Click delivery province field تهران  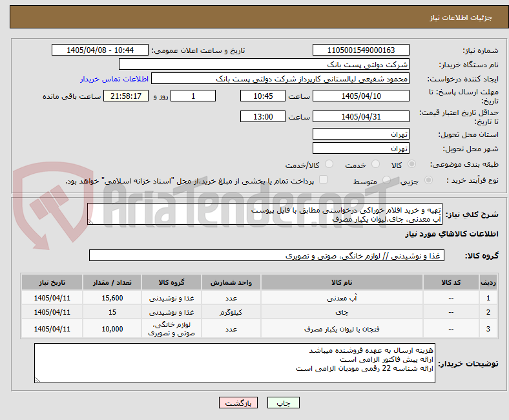point(361,134)
